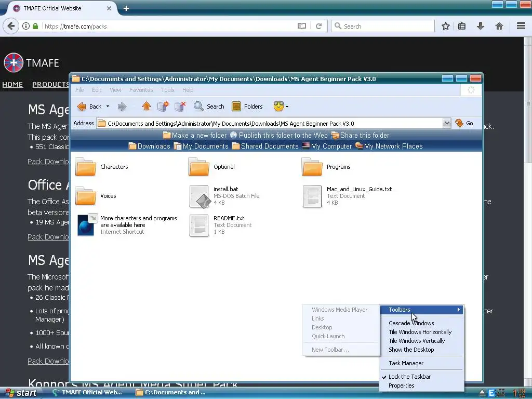Select Quick Launch in Toolbars submenu
Image resolution: width=532 pixels, height=399 pixels.
coord(341,336)
